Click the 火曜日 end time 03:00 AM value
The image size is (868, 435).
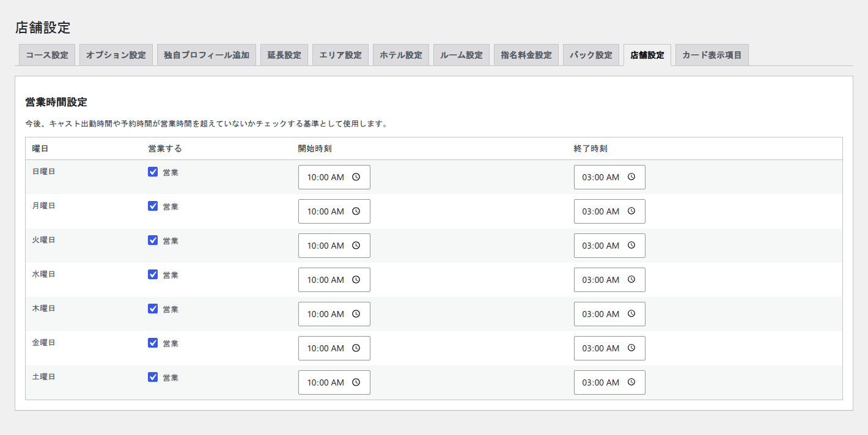[601, 246]
